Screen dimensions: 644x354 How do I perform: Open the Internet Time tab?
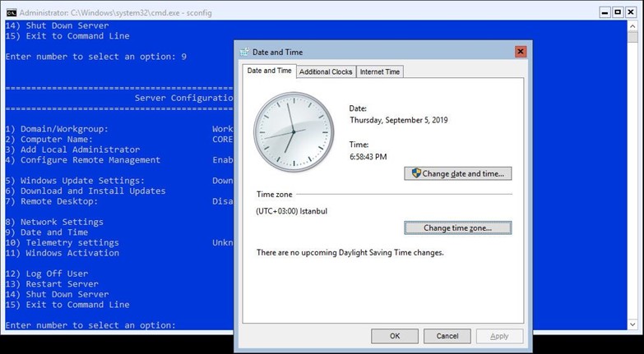tap(380, 71)
